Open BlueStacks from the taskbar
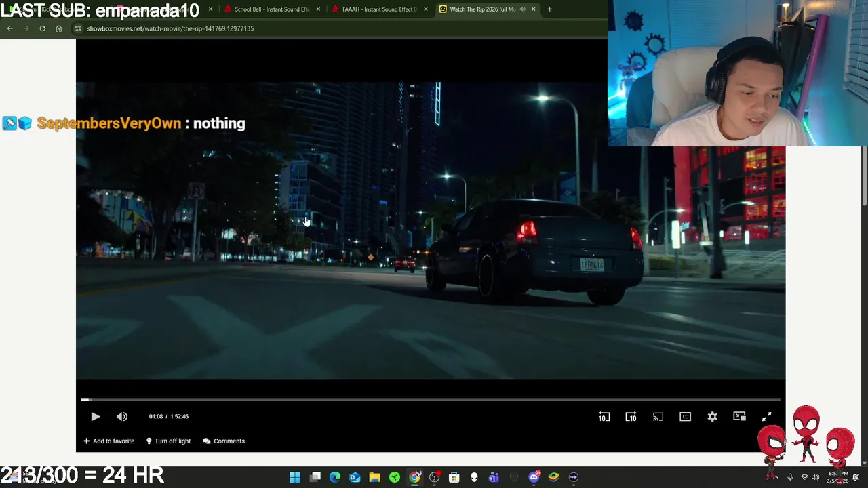868x488 pixels. point(553,477)
